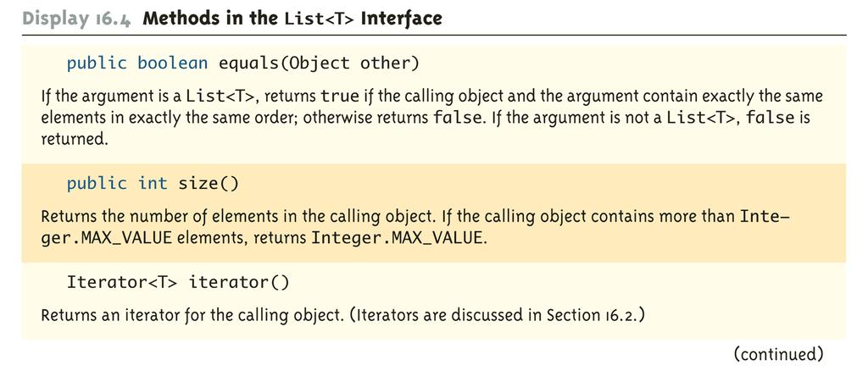Click the 'Iterator<T> iterator()' method signature
The height and width of the screenshot is (371, 868).
tap(178, 283)
